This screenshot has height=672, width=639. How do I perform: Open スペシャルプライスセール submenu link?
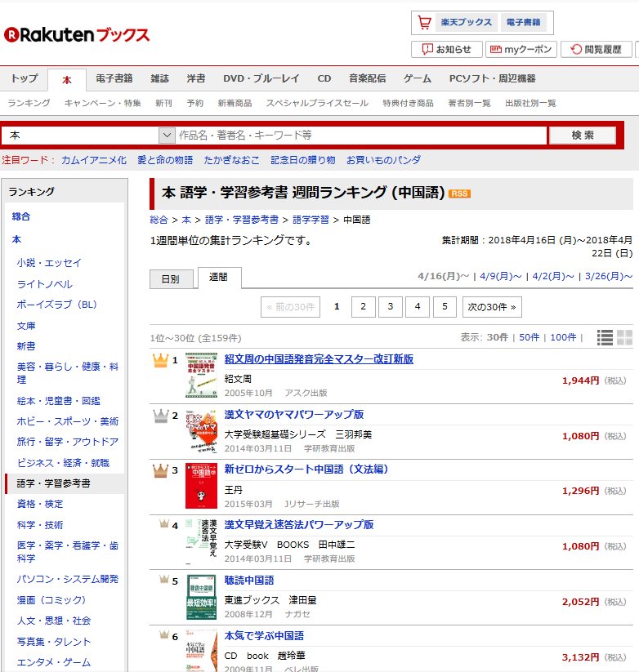(317, 103)
